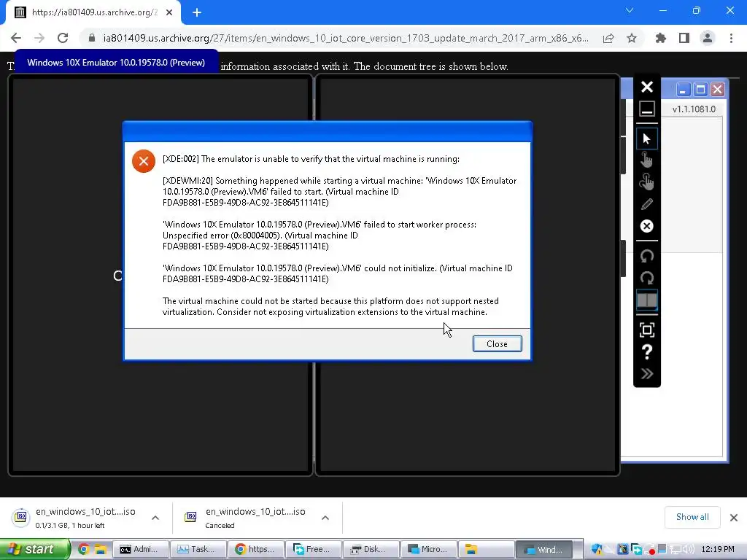
Task: Switch to https... Chrome taskbar item
Action: coord(256,549)
